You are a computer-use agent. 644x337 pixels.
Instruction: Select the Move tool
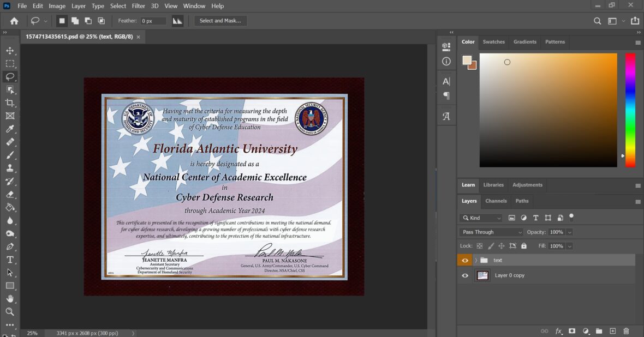[x=10, y=50]
